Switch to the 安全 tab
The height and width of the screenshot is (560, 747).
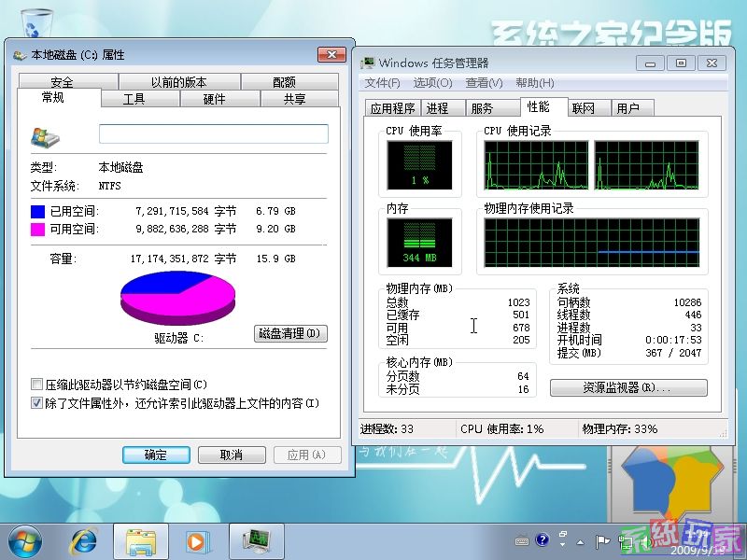(68, 81)
